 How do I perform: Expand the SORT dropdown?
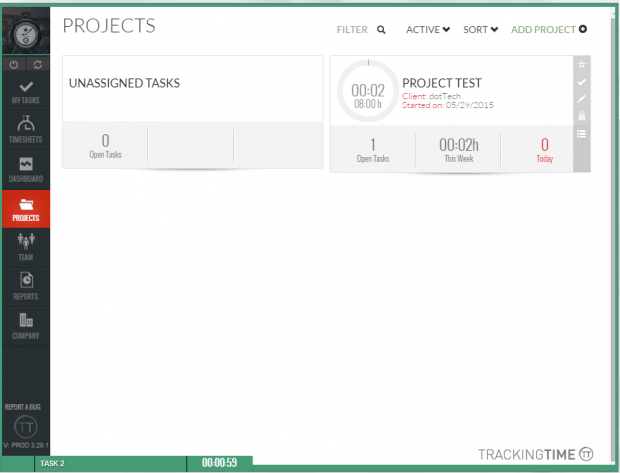[x=480, y=30]
